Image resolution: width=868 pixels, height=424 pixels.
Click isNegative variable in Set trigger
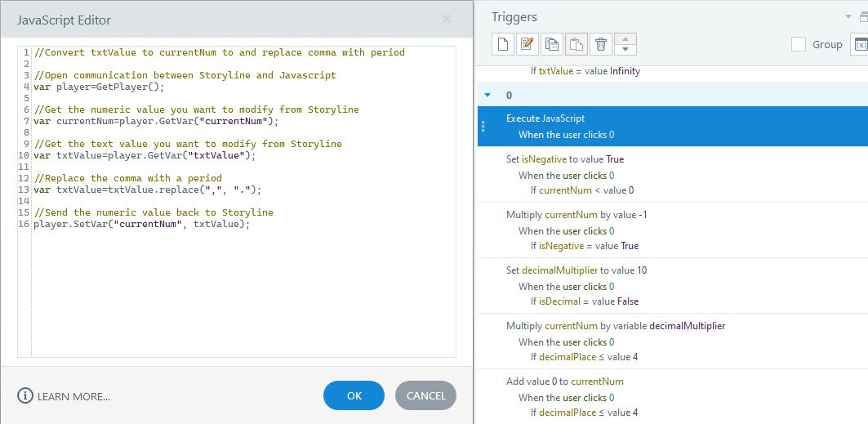544,159
